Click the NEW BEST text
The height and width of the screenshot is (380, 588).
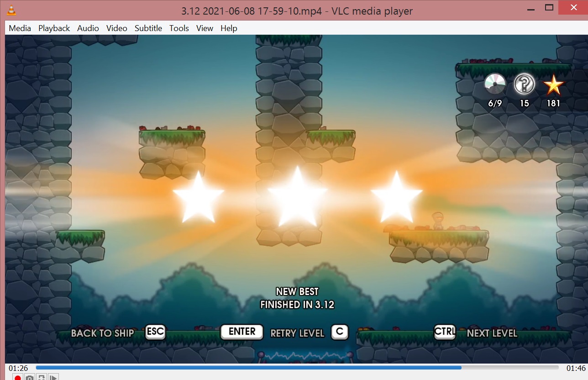pyautogui.click(x=297, y=291)
